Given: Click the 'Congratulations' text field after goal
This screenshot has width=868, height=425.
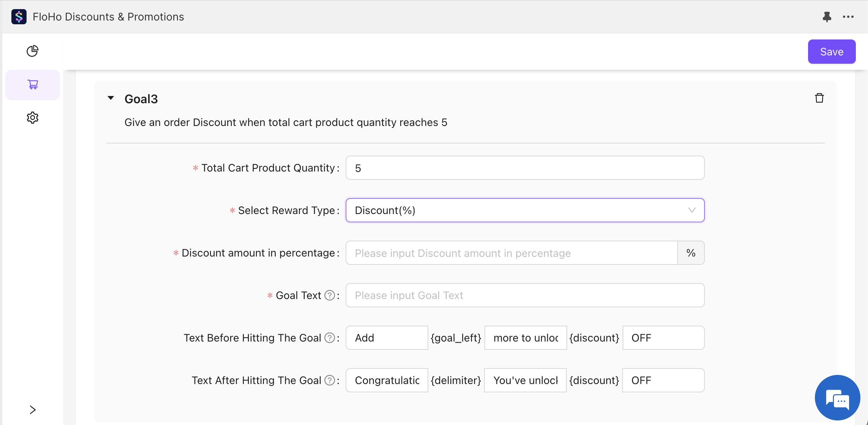Looking at the screenshot, I should coord(387,380).
